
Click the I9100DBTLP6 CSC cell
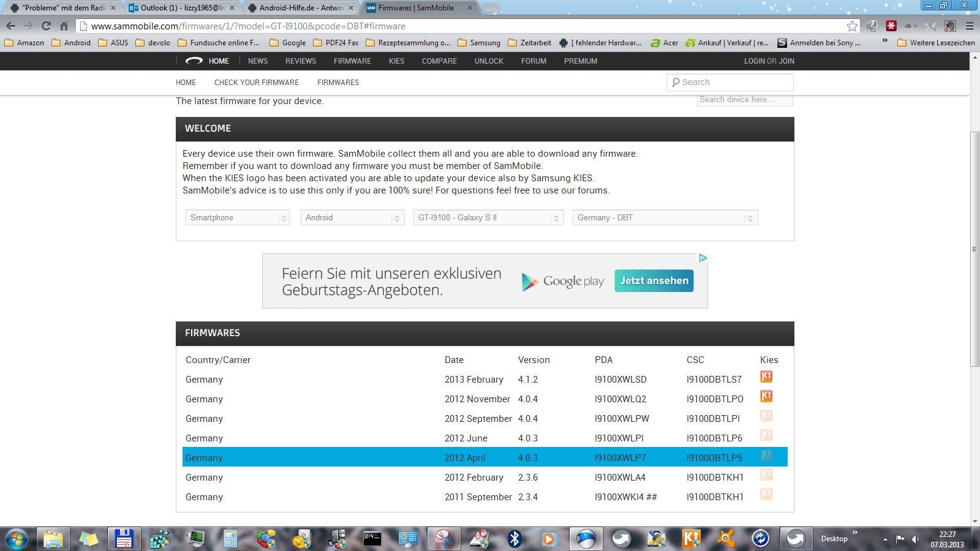click(x=714, y=438)
